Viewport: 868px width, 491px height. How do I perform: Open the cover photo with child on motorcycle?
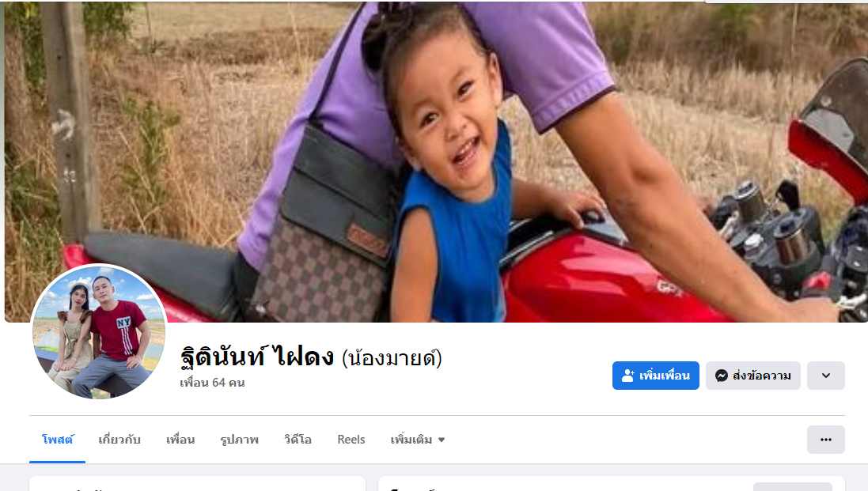pos(436,161)
